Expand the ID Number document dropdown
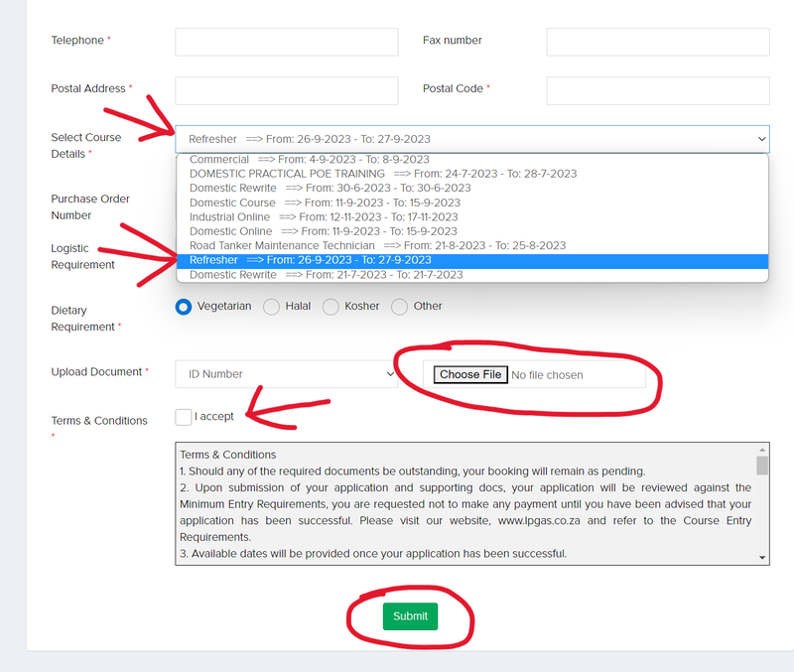794x672 pixels. (286, 374)
